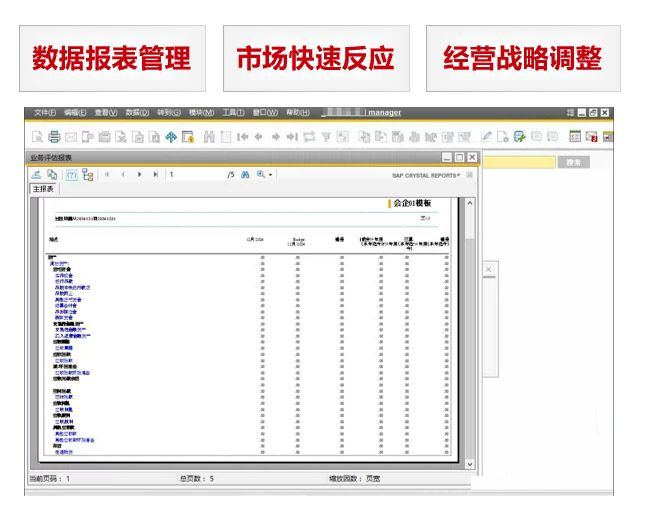Open the 工具 menu
Screen dimensions: 657x531
(233, 113)
